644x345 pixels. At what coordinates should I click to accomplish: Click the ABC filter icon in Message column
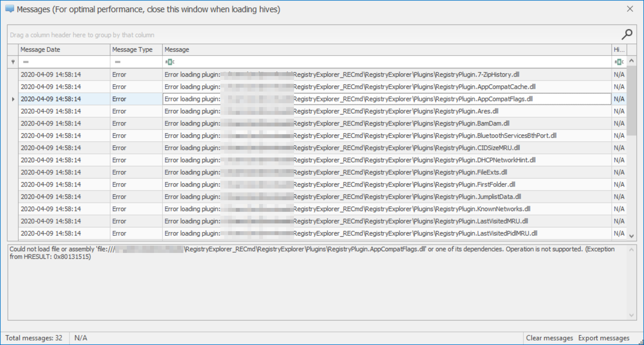coord(170,62)
